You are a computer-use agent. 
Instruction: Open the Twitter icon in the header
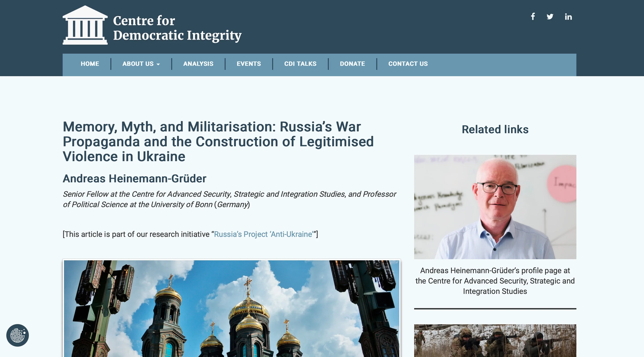click(x=550, y=16)
